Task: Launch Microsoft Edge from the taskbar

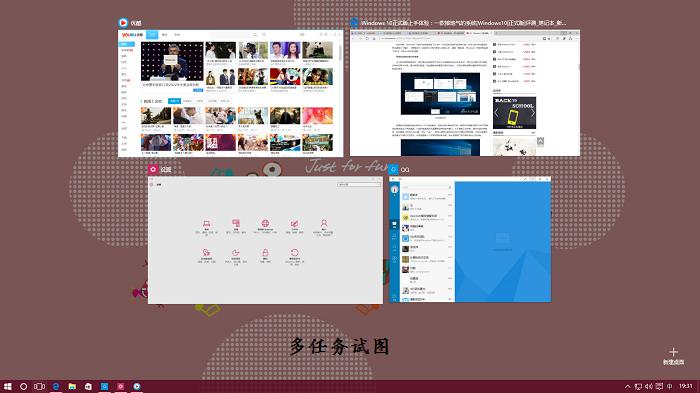Action: click(x=56, y=386)
